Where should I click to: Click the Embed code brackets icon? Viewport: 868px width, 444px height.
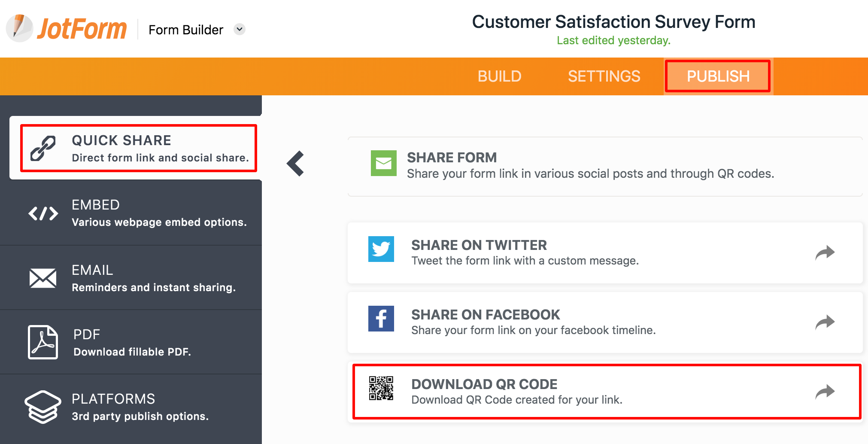43,213
